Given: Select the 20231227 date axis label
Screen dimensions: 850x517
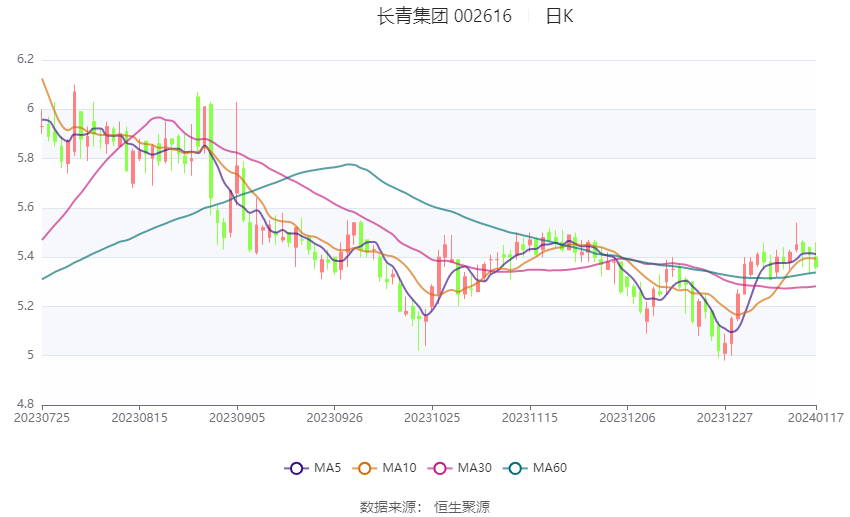Looking at the screenshot, I should pos(725,418).
